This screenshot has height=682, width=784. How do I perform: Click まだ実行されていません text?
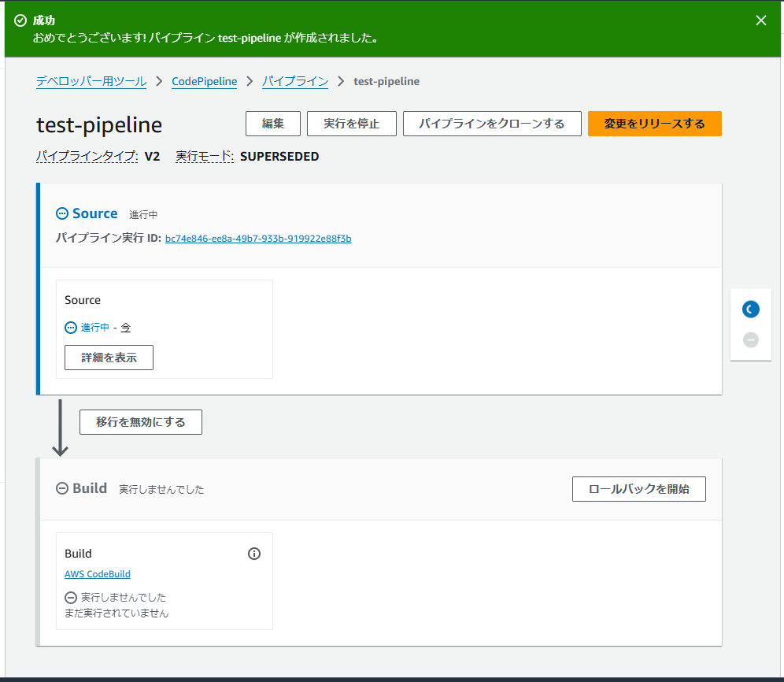click(x=116, y=613)
